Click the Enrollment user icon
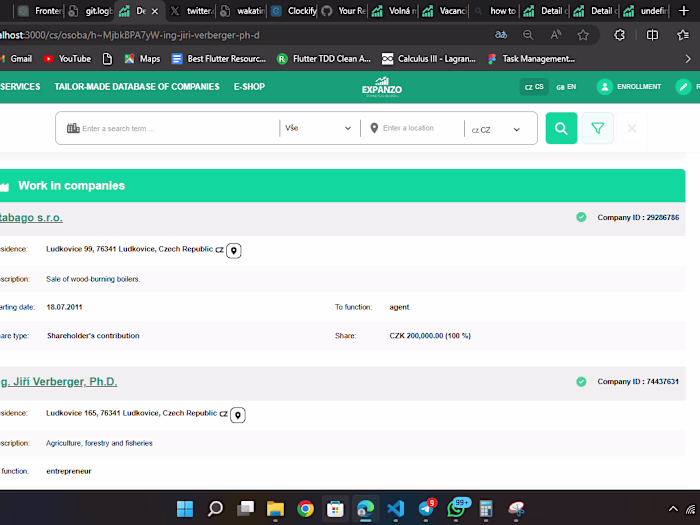Screen dimensions: 700x525 [x=604, y=87]
